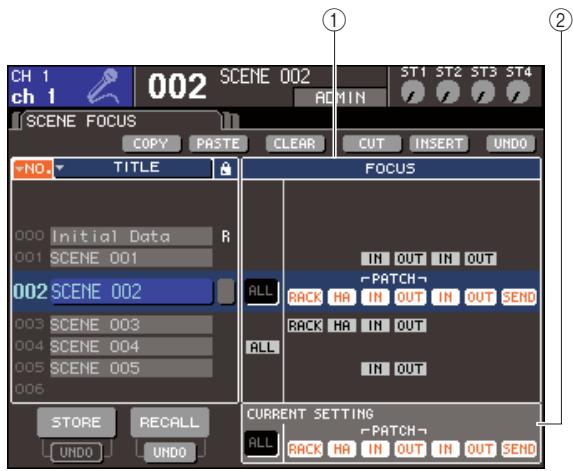The width and height of the screenshot is (573, 471).
Task: Toggle the OUT button next to SEND in SCENE 002 row
Action: [x=480, y=297]
